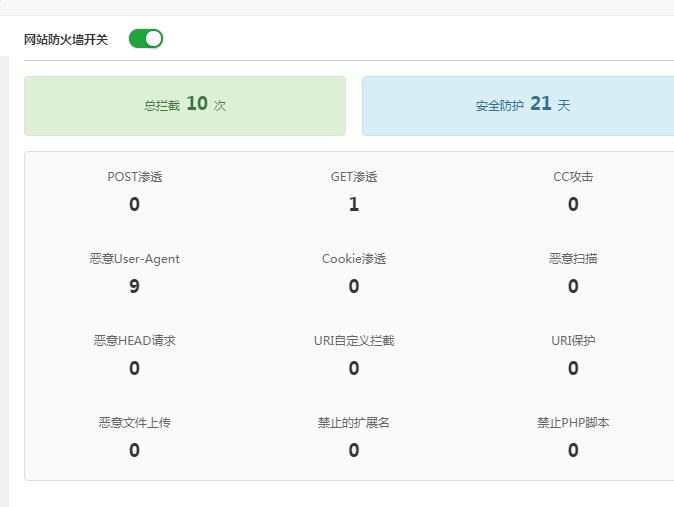Select the count under 恶意HEAD请求

(135, 368)
